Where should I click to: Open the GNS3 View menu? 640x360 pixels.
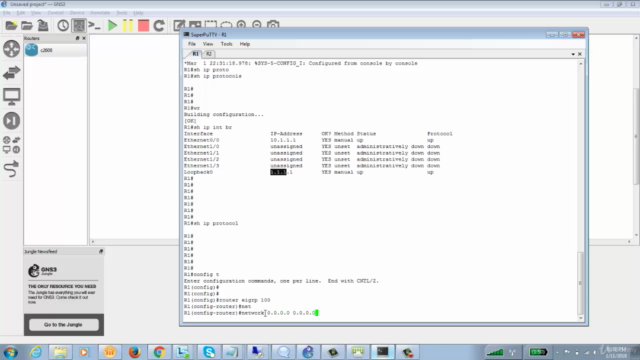pyautogui.click(x=36, y=13)
